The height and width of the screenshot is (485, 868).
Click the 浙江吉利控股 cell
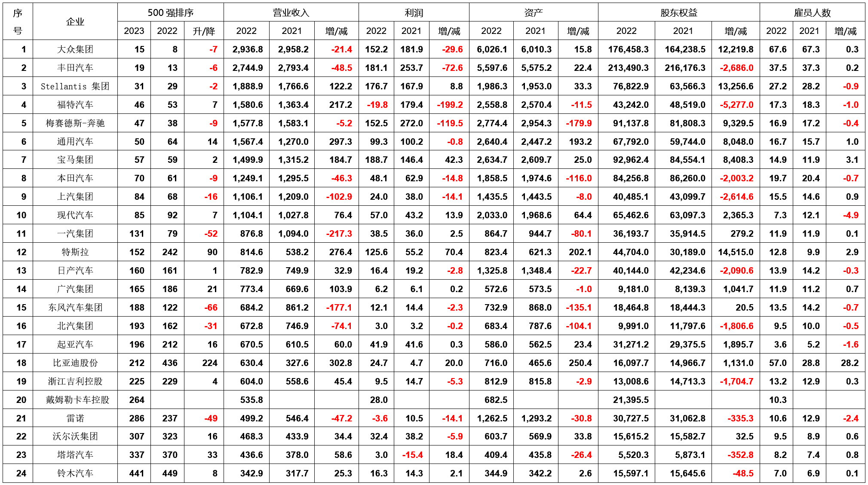click(75, 381)
